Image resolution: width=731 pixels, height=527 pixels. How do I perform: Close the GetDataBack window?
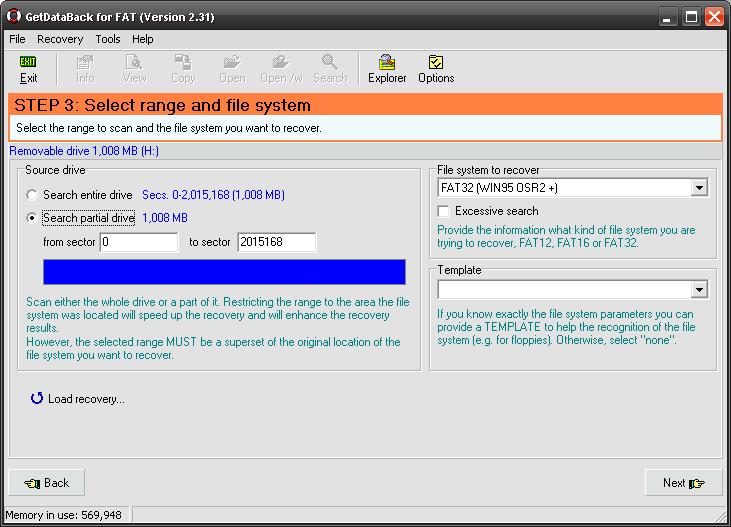(714, 17)
